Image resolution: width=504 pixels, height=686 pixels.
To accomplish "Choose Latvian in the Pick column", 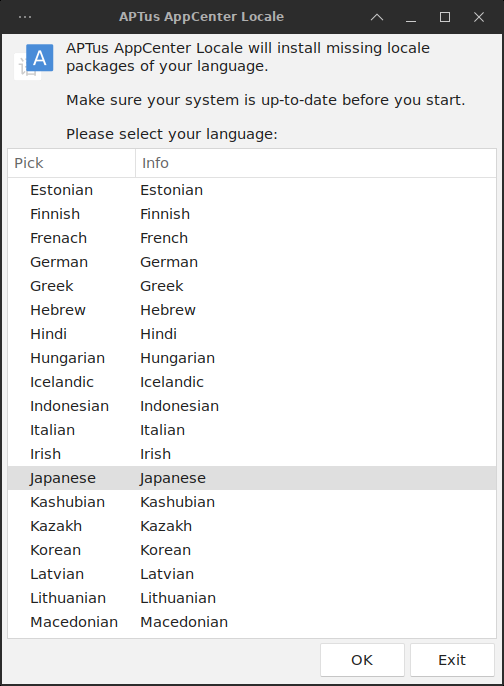I will tap(57, 574).
